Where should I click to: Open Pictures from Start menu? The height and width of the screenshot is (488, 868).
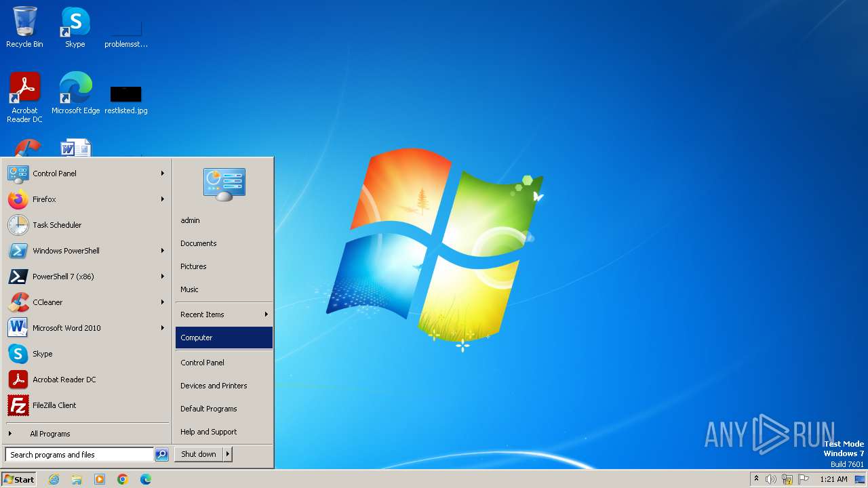point(224,266)
